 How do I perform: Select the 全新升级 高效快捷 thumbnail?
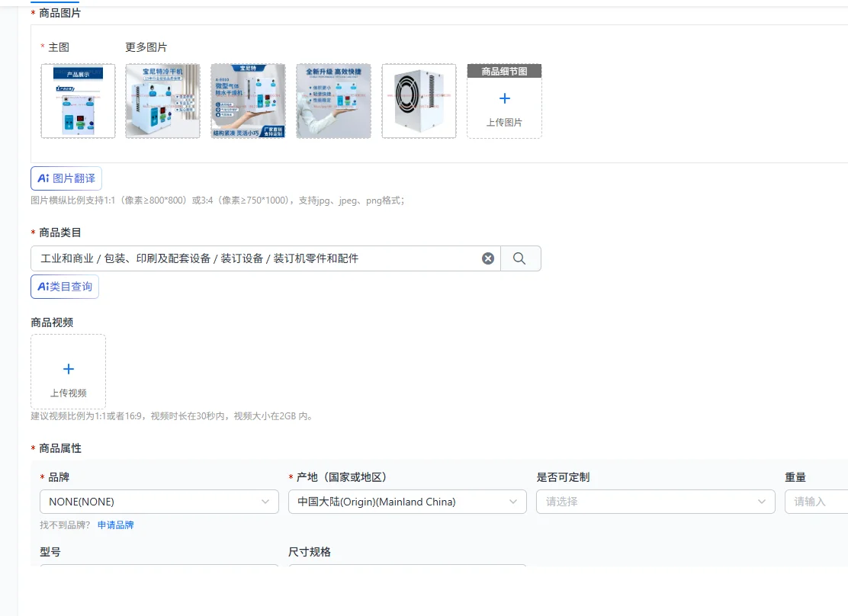pos(334,101)
